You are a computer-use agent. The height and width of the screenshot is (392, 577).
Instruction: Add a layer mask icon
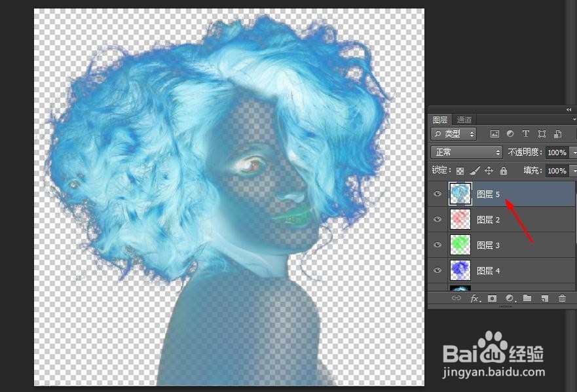pos(492,298)
